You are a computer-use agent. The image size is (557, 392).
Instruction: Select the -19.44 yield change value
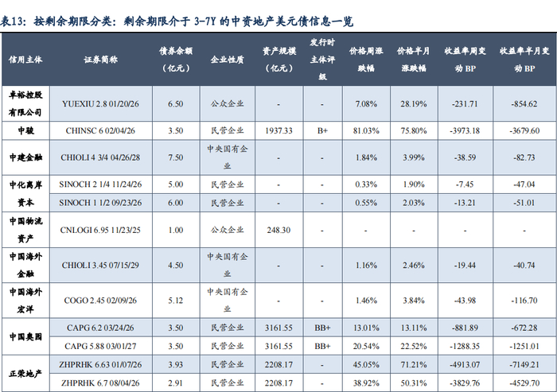click(465, 266)
